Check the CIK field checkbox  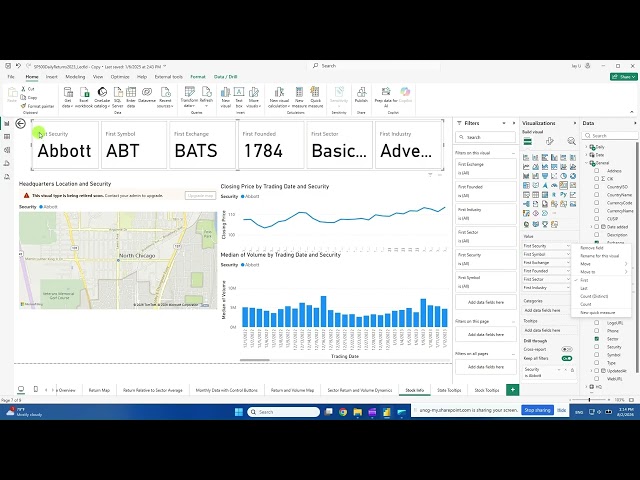(x=596, y=179)
